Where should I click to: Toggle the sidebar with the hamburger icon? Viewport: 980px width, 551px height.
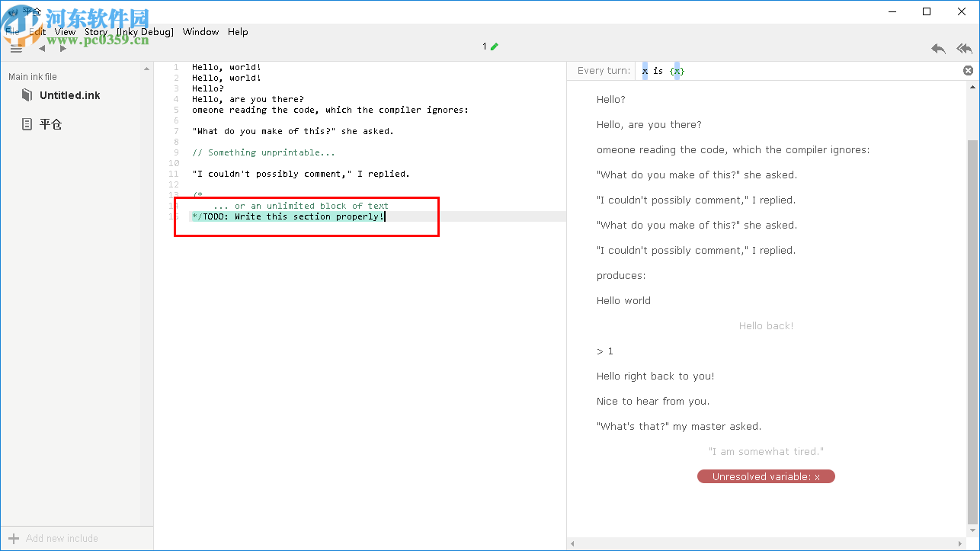(x=16, y=48)
